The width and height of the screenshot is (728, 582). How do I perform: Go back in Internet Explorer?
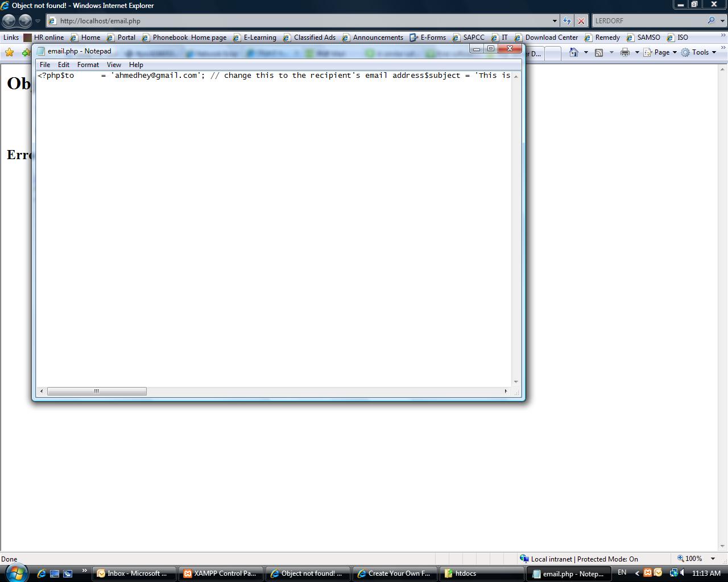[x=9, y=21]
